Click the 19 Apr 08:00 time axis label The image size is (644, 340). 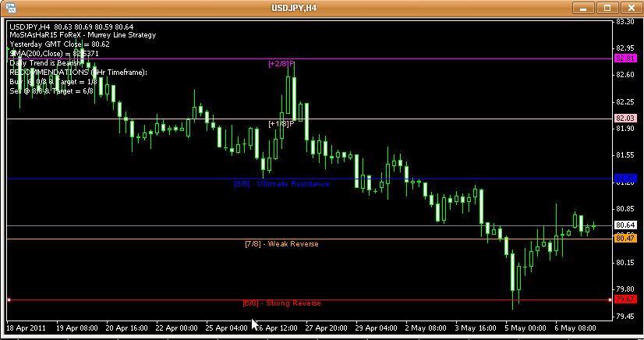tap(77, 328)
